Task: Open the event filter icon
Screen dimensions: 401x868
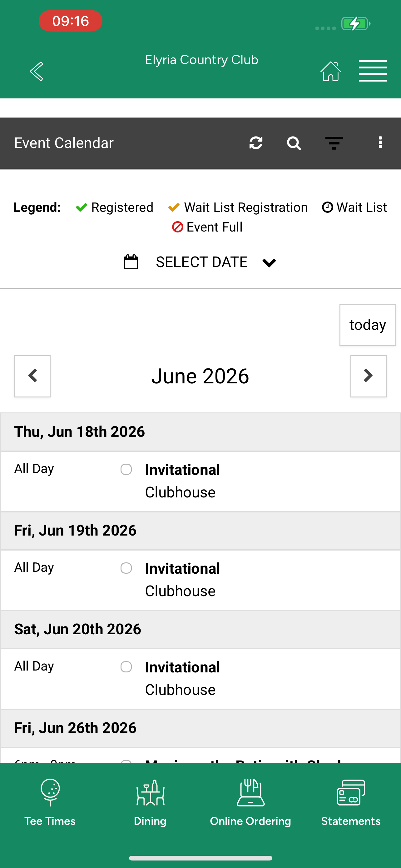Action: point(334,143)
